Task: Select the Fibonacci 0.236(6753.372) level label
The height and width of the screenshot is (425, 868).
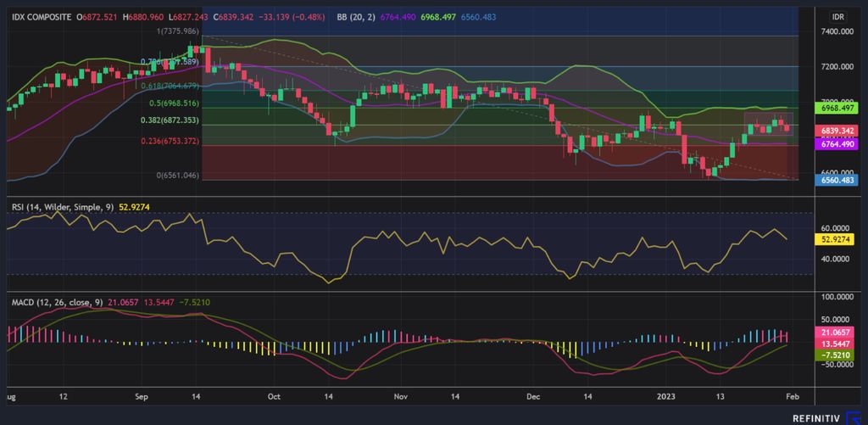Action: [x=169, y=142]
